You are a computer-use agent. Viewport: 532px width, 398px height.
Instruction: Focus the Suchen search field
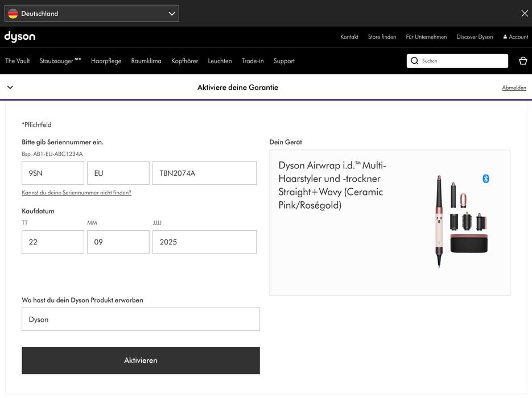point(463,61)
